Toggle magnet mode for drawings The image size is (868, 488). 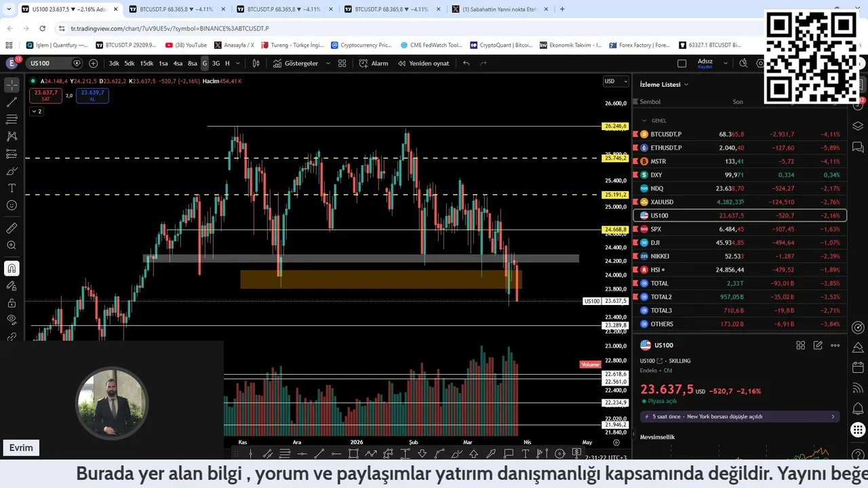click(12, 268)
